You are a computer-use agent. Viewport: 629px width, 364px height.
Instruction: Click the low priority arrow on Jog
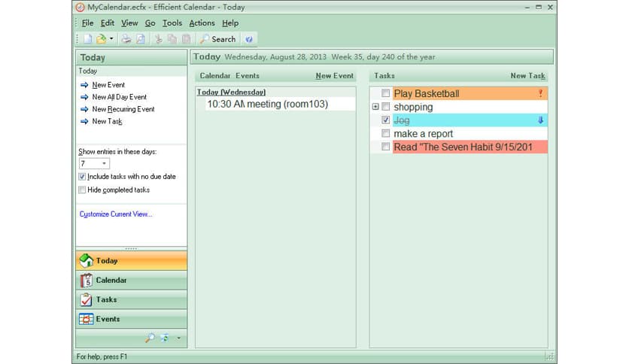pos(540,120)
